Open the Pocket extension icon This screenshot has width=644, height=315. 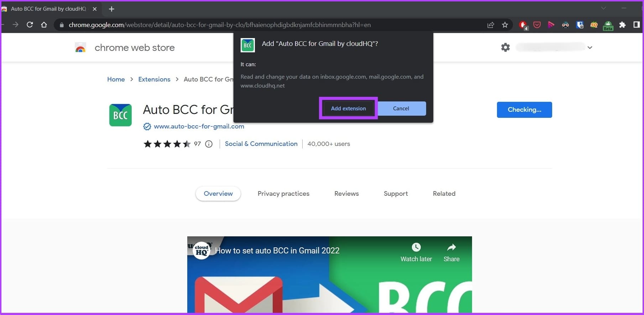coord(537,25)
